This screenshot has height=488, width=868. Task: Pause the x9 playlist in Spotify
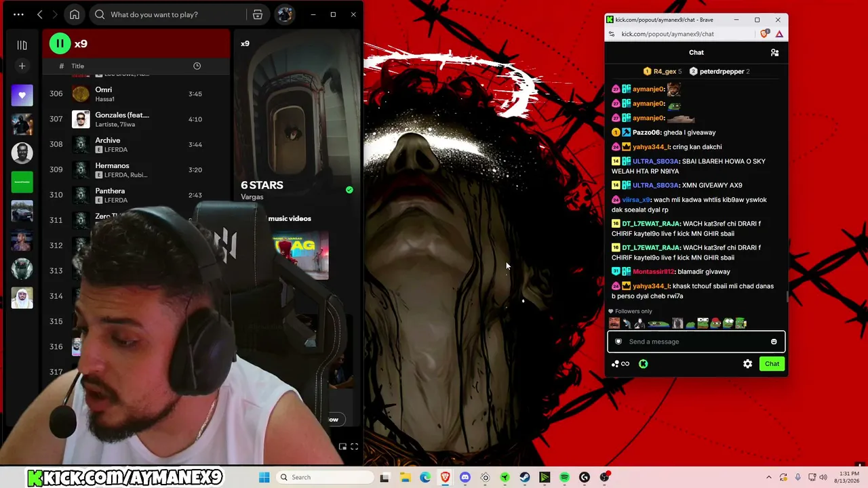(x=60, y=44)
